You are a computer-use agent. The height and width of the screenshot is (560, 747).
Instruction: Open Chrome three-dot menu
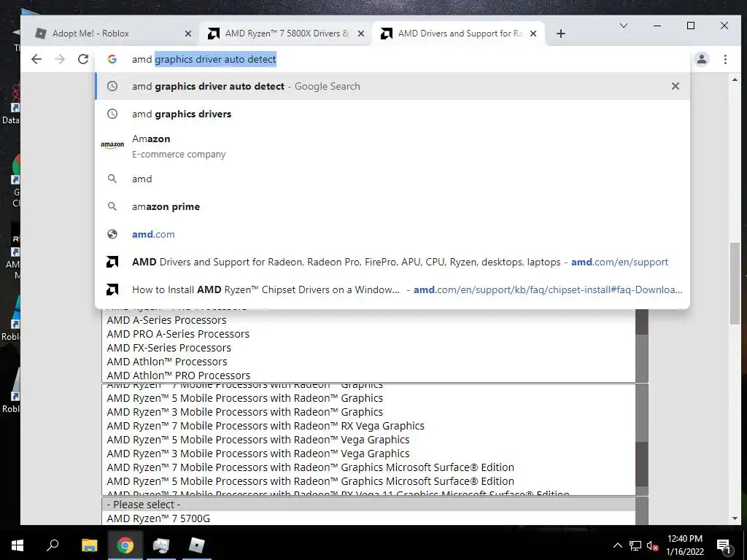pyautogui.click(x=725, y=59)
